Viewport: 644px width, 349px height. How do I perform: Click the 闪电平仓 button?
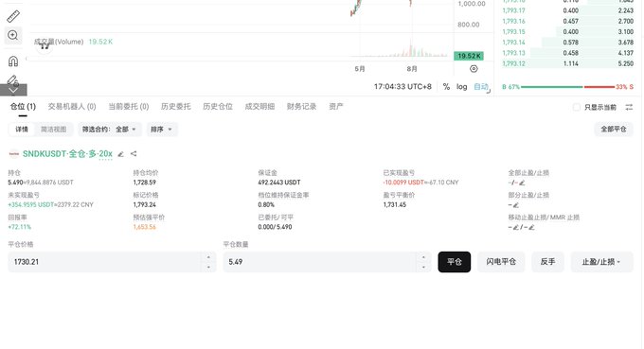tap(501, 262)
